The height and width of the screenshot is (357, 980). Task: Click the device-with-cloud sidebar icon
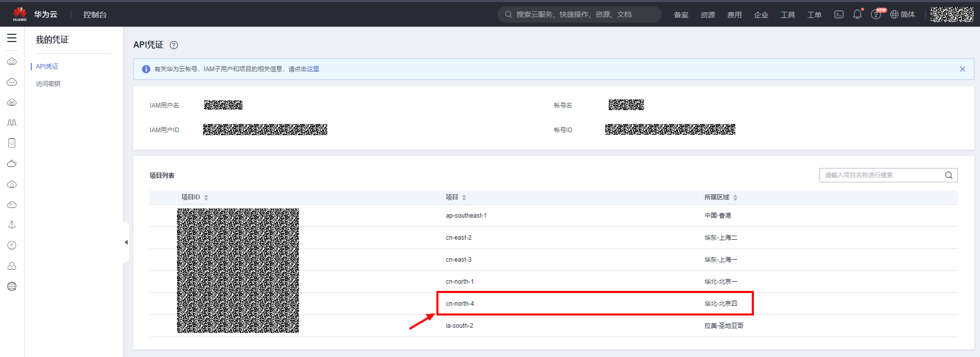click(x=12, y=143)
